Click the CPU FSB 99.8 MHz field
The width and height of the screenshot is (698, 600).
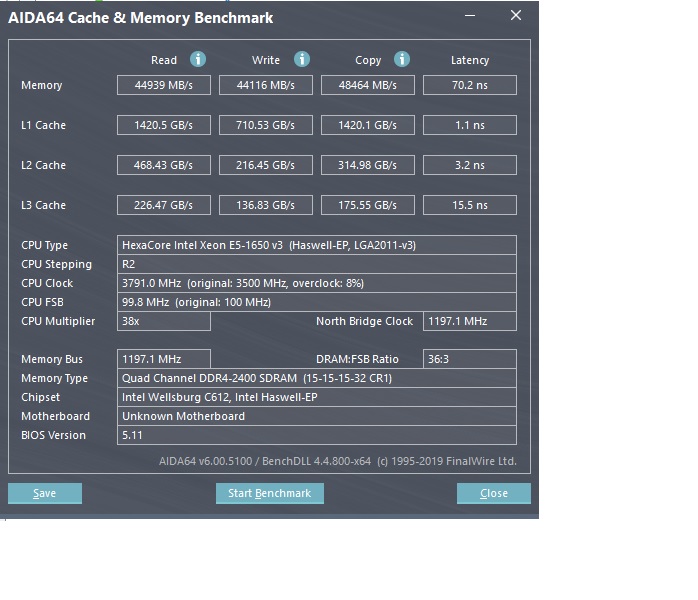tap(317, 302)
